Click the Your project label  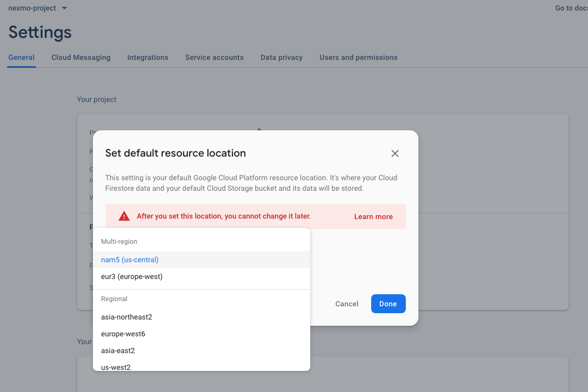[97, 99]
